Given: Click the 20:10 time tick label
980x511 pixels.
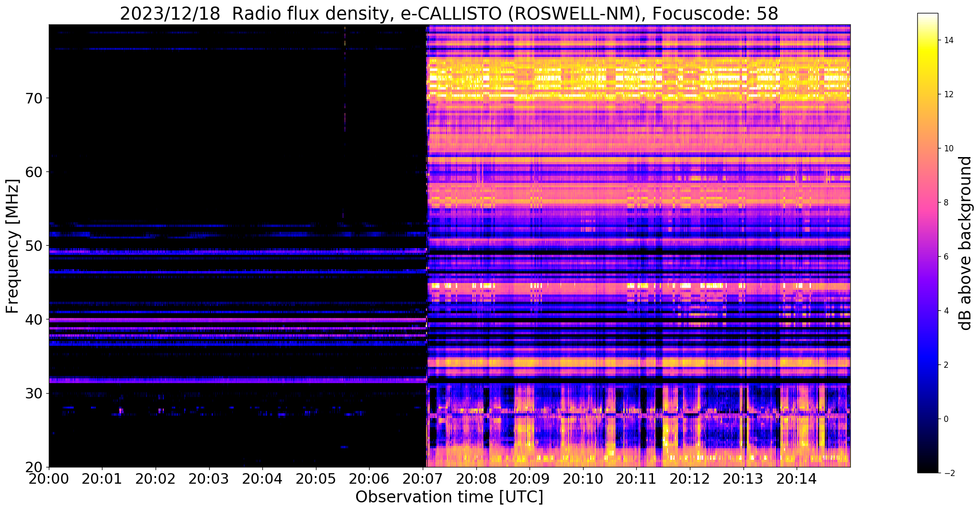Looking at the screenshot, I should [583, 478].
